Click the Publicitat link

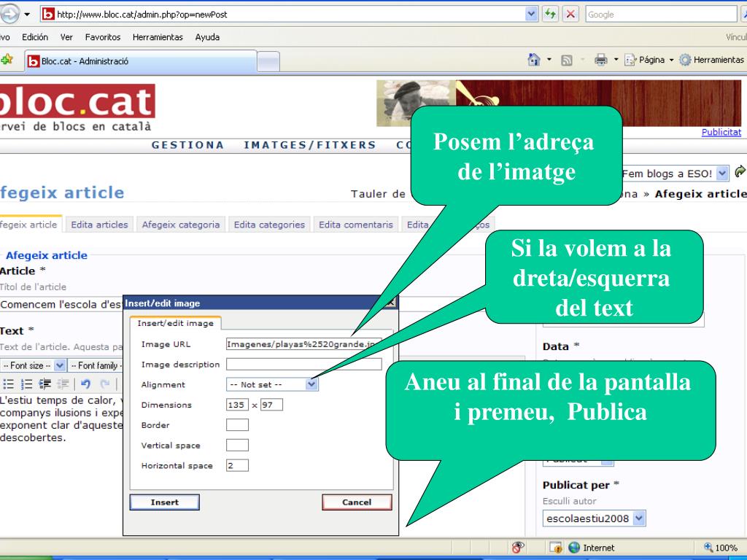tap(721, 133)
